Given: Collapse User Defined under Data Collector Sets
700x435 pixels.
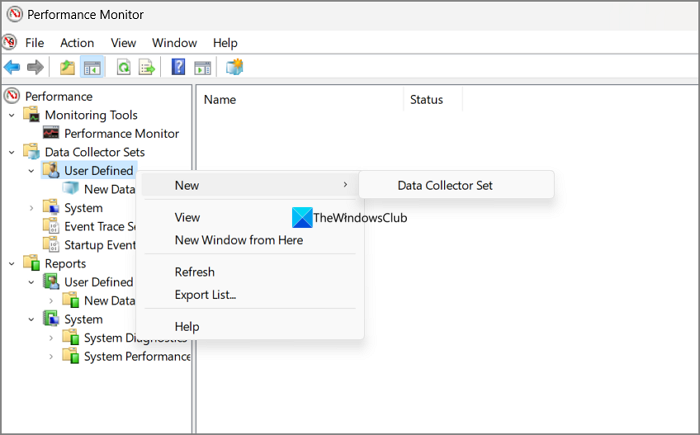Looking at the screenshot, I should (x=31, y=171).
